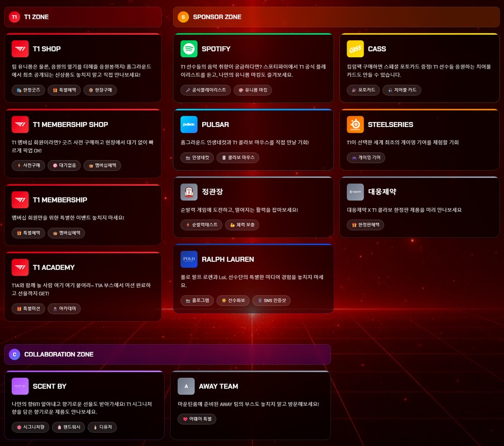Click the 공식플레이리스트 tag
Image resolution: width=504 pixels, height=446 pixels.
[206, 90]
